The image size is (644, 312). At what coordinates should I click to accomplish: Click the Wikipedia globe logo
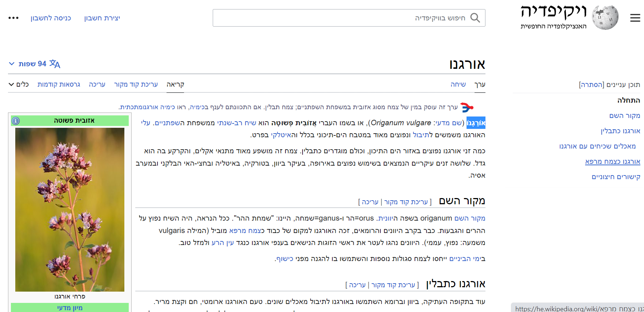pos(605,17)
